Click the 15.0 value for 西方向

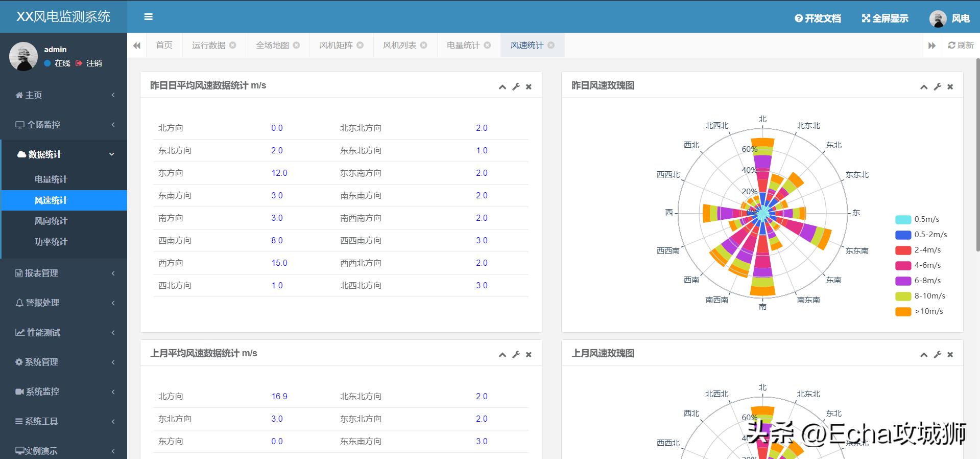279,263
